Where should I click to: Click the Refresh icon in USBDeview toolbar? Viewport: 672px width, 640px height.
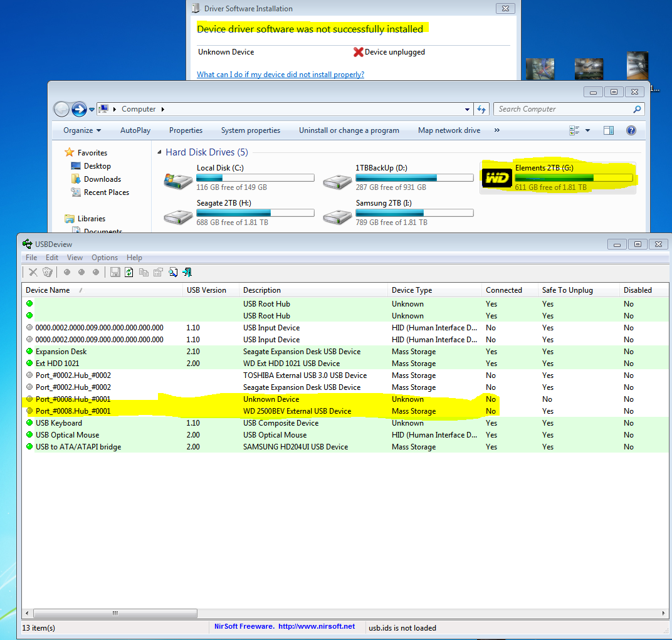click(x=129, y=272)
